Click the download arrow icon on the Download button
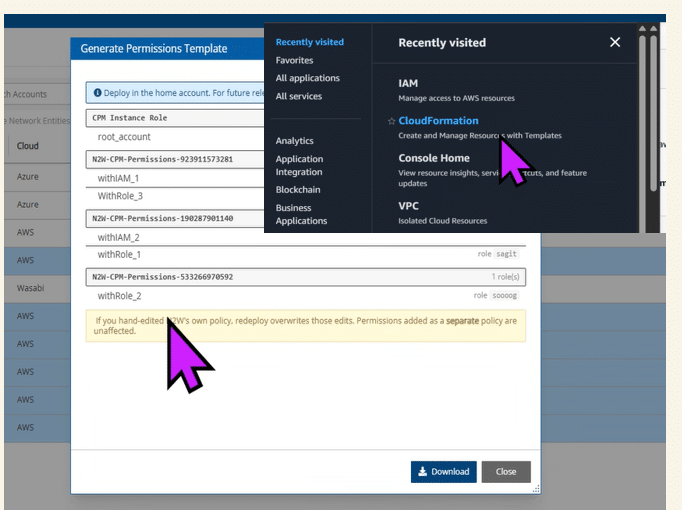Viewport: 682px width, 510px height. tap(422, 472)
